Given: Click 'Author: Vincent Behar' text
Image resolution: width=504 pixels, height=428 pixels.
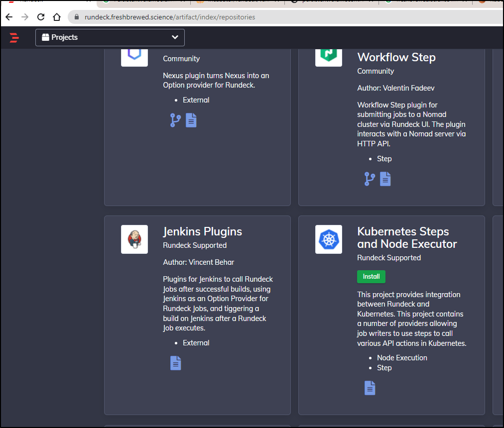Looking at the screenshot, I should click(198, 262).
